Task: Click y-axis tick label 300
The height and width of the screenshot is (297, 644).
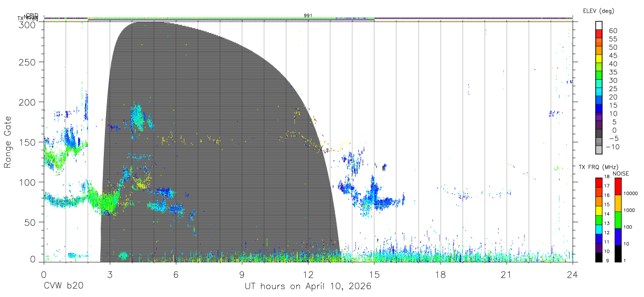Action: pos(28,25)
